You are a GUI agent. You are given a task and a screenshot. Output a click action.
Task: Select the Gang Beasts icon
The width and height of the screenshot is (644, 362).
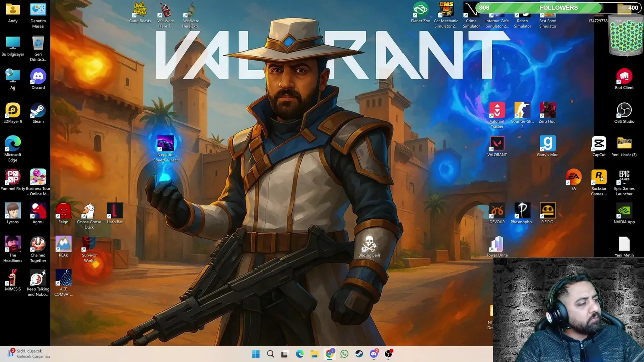[x=140, y=13]
